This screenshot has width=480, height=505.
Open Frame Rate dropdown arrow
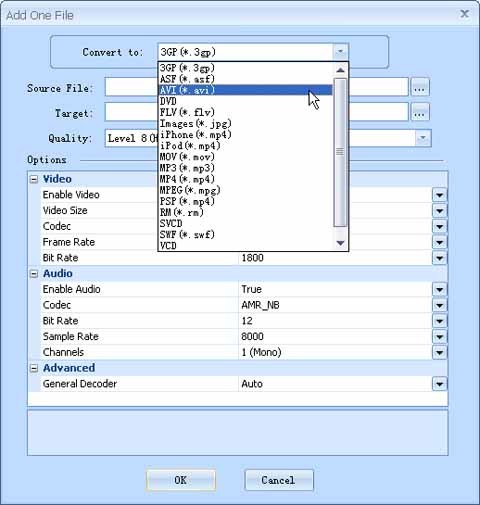tap(439, 242)
